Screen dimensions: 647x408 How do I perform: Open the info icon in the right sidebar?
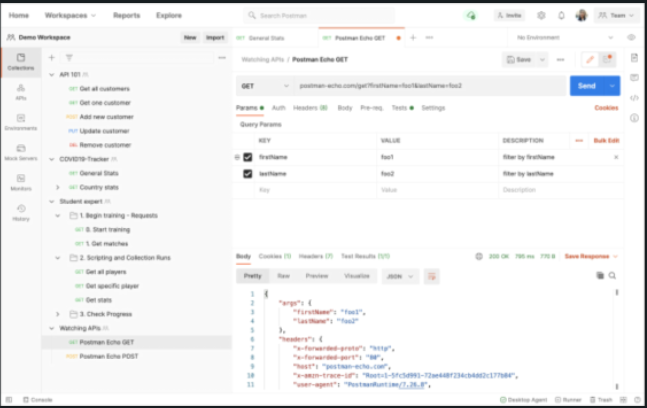[634, 118]
